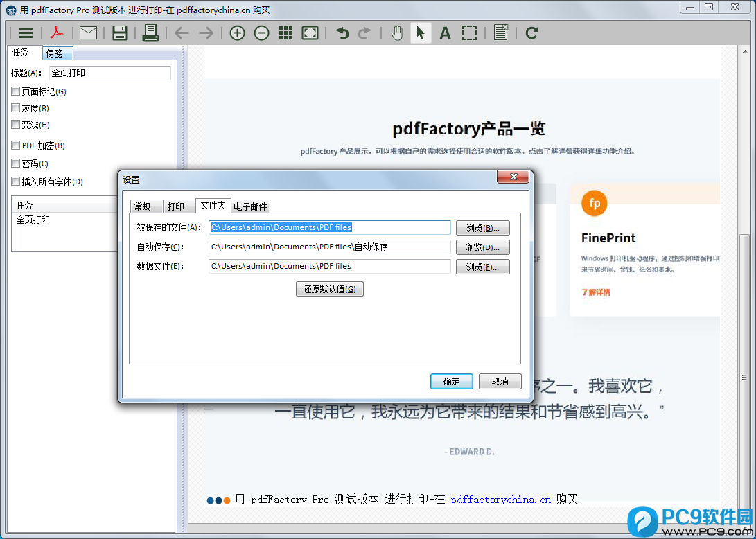Show thumbnail grid view icon
756x539 pixels.
pyautogui.click(x=286, y=33)
